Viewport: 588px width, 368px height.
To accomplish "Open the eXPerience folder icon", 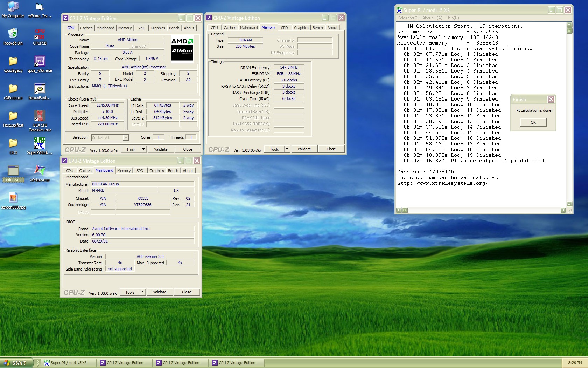I will click(x=13, y=91).
